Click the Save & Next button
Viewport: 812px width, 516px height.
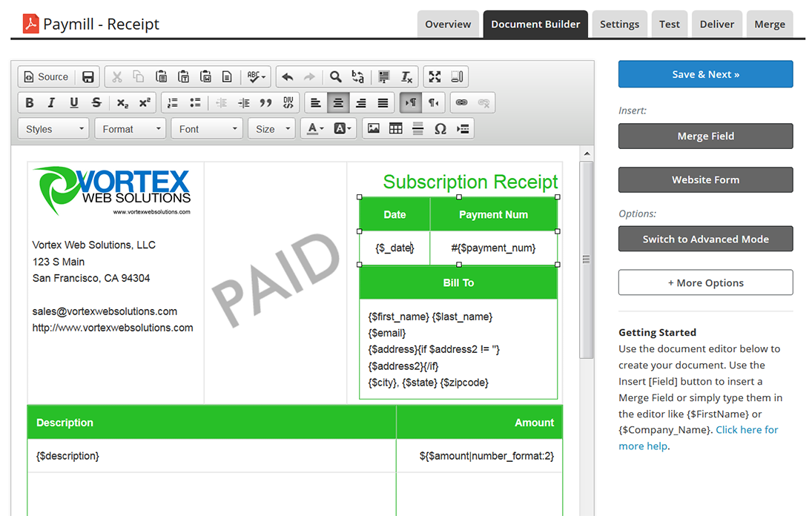pos(705,74)
